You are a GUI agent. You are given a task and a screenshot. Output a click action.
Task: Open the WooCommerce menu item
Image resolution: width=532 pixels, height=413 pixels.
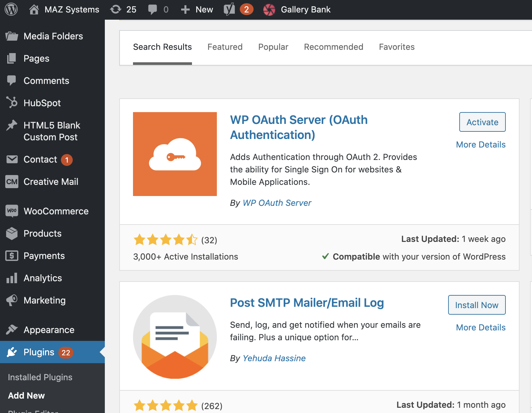coord(52,211)
